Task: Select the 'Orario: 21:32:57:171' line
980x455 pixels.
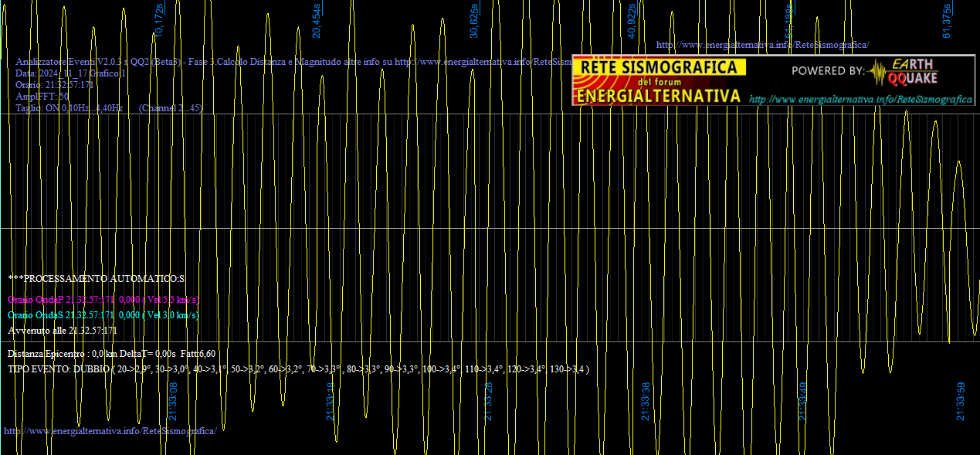Action: (54, 84)
